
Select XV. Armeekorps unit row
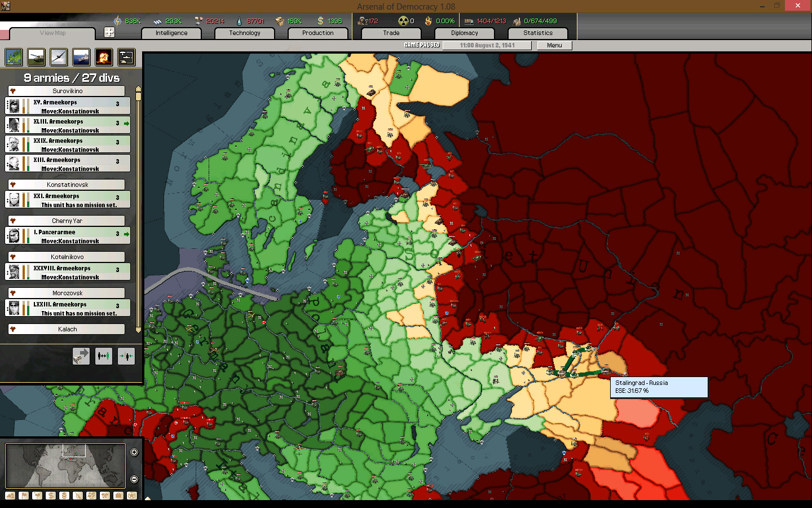68,106
